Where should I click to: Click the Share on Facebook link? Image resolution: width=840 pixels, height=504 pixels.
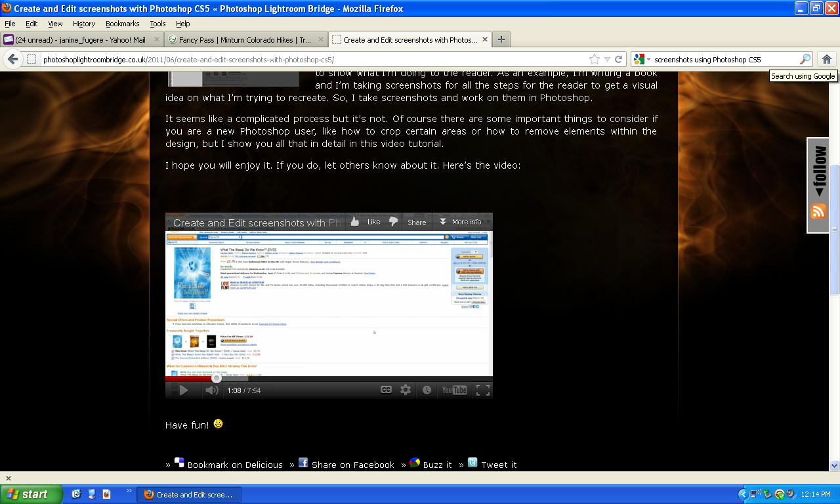point(346,464)
